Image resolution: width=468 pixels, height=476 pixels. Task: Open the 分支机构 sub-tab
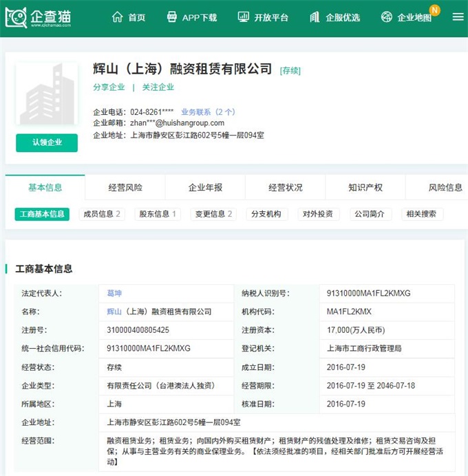(266, 214)
